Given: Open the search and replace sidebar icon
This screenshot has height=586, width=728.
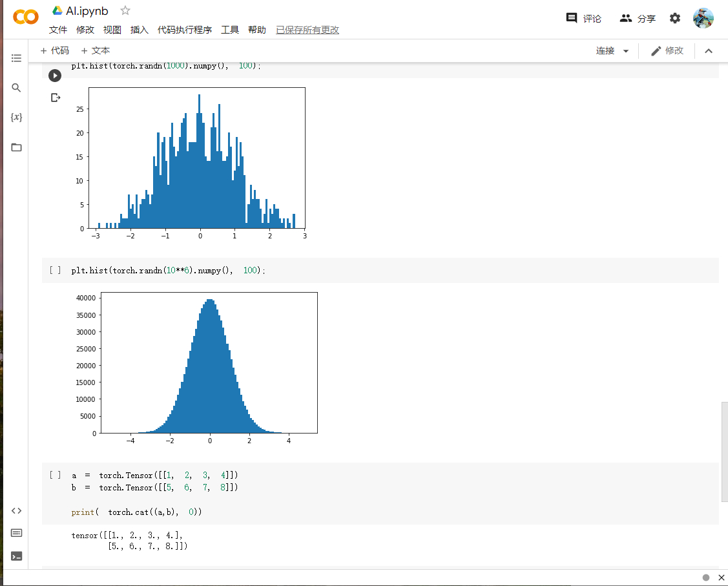Looking at the screenshot, I should click(x=16, y=87).
